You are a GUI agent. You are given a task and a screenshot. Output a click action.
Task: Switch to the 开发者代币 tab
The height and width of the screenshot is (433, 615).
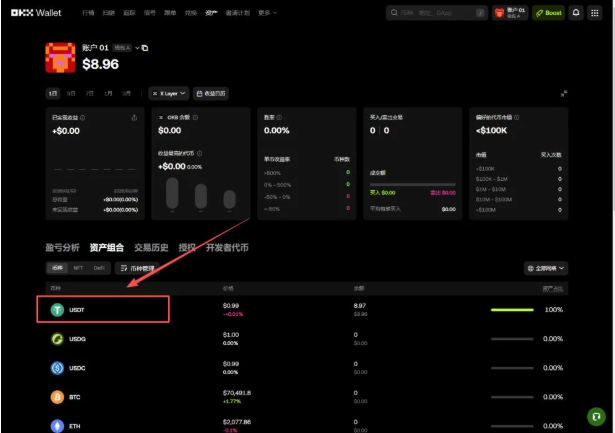point(227,247)
